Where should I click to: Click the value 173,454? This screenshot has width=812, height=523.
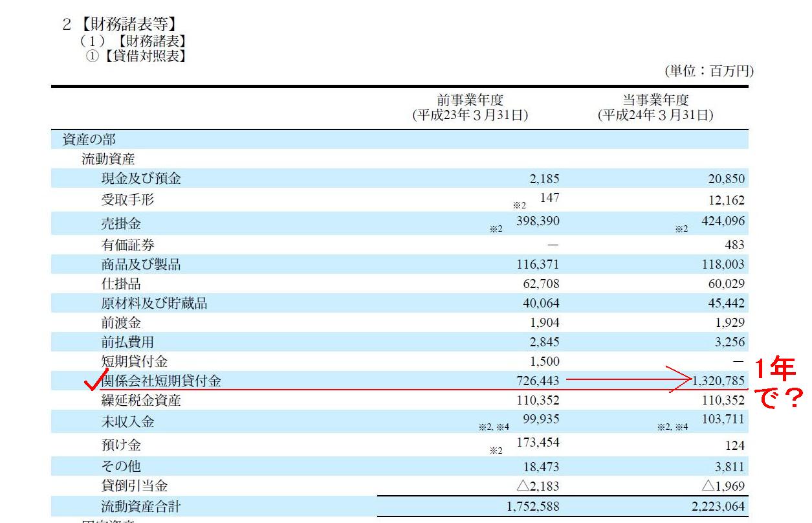[538, 443]
